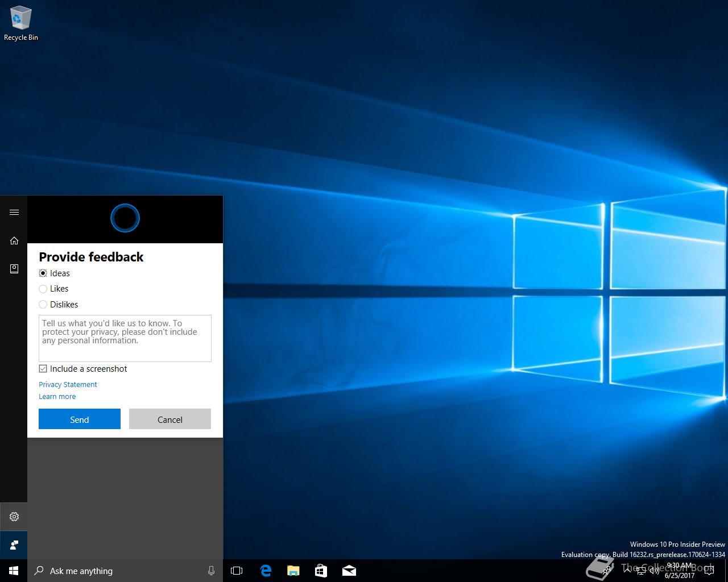
Task: Click the Cortana circle logo
Action: [125, 218]
